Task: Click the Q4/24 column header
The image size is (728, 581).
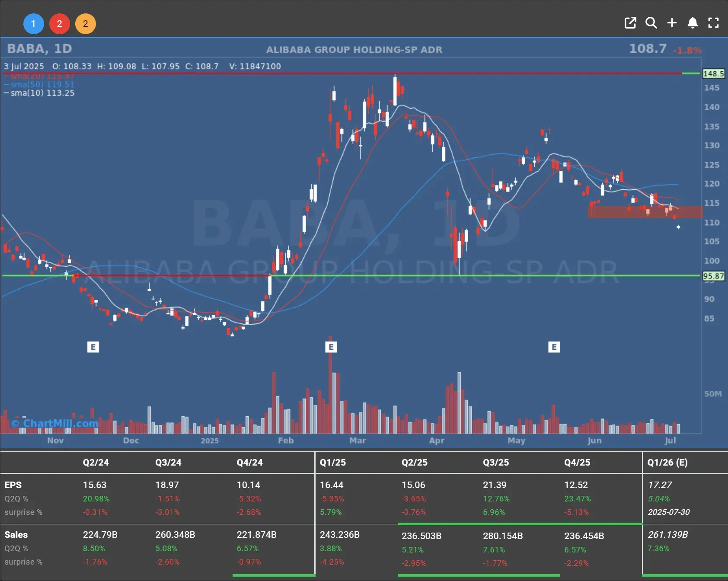Action: (249, 463)
